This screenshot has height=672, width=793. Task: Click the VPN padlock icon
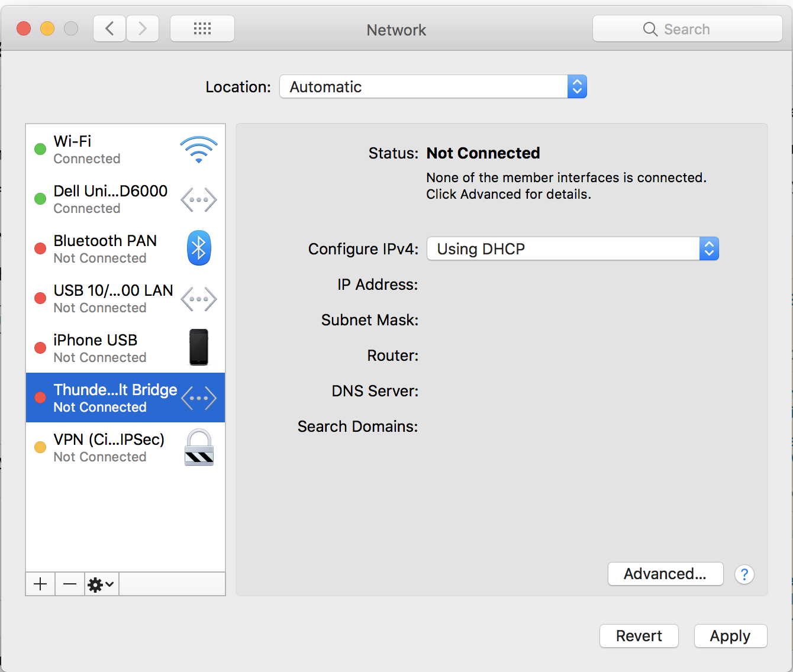[199, 447]
